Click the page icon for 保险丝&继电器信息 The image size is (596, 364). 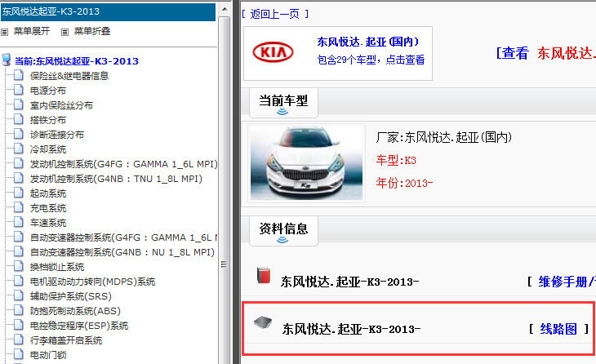pyautogui.click(x=19, y=75)
